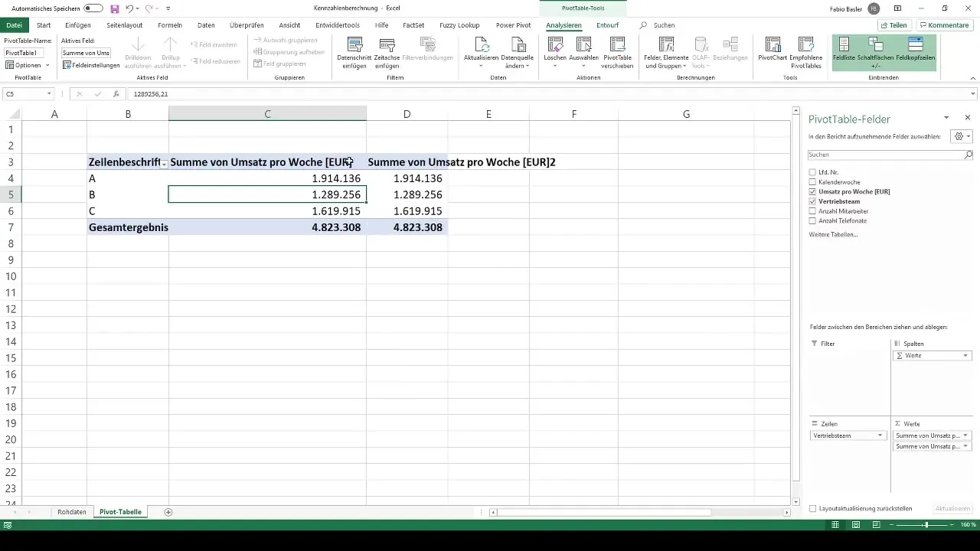Open the Optionen dropdown arrow
The image size is (980, 551).
(47, 65)
